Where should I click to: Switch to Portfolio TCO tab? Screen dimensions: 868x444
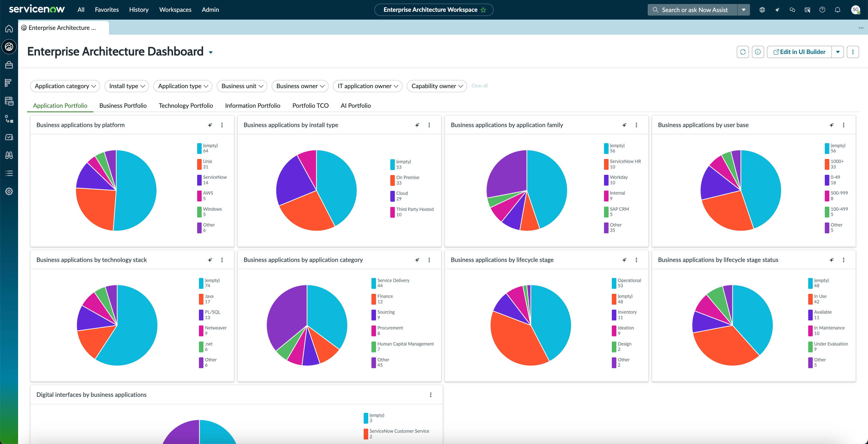pos(310,106)
